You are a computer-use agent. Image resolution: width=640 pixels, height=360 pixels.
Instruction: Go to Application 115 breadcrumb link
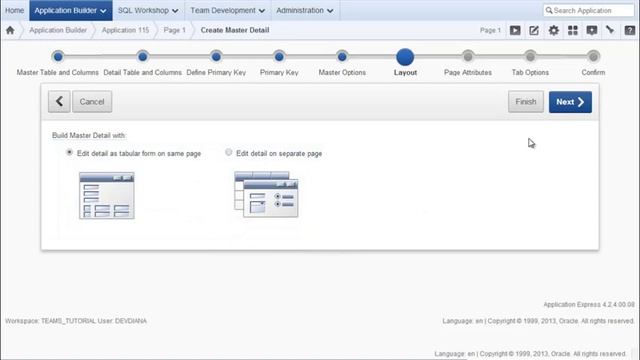pyautogui.click(x=125, y=30)
